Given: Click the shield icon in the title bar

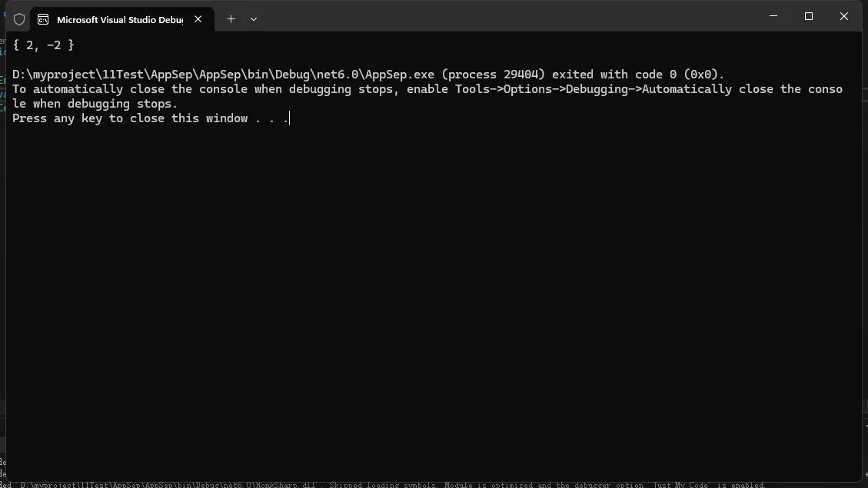Looking at the screenshot, I should click(x=19, y=19).
